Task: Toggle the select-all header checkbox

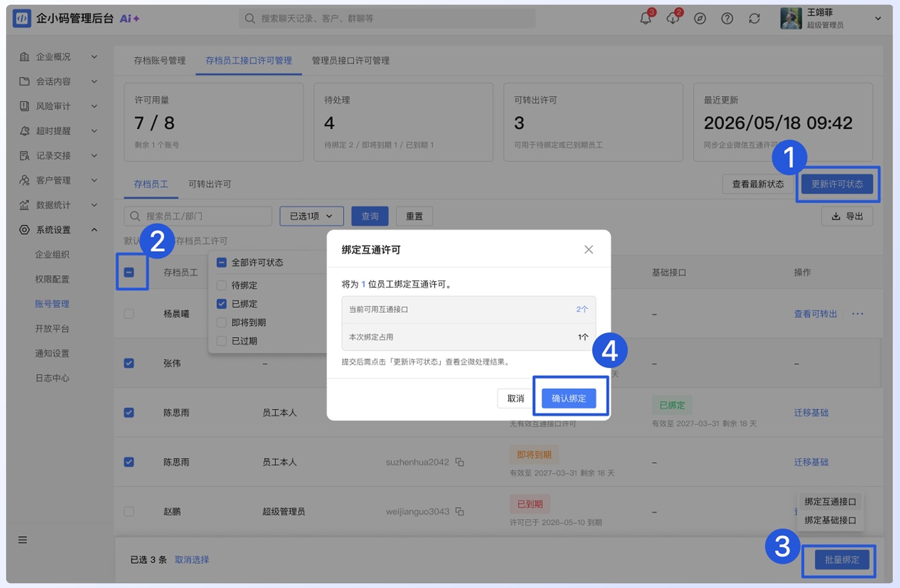Action: click(x=129, y=272)
